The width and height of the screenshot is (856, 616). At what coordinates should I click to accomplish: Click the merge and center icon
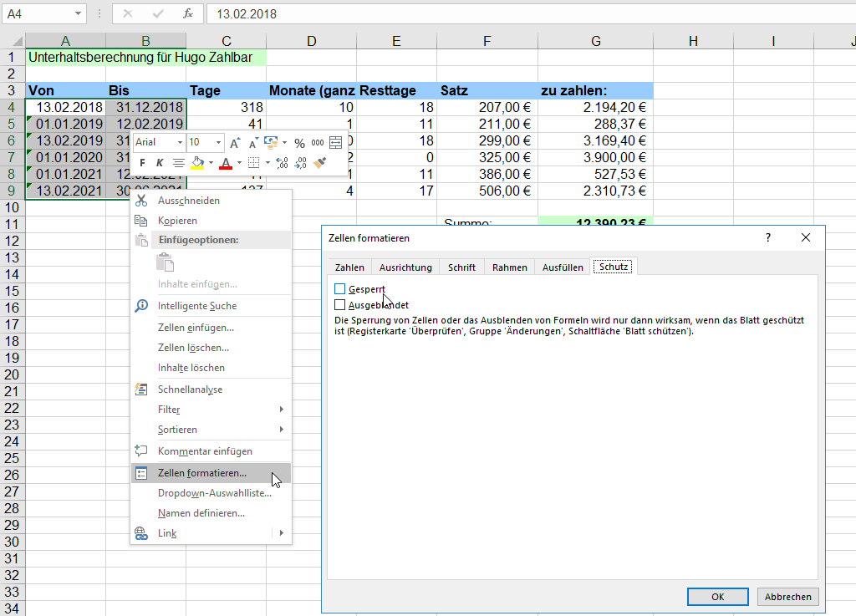click(x=336, y=143)
